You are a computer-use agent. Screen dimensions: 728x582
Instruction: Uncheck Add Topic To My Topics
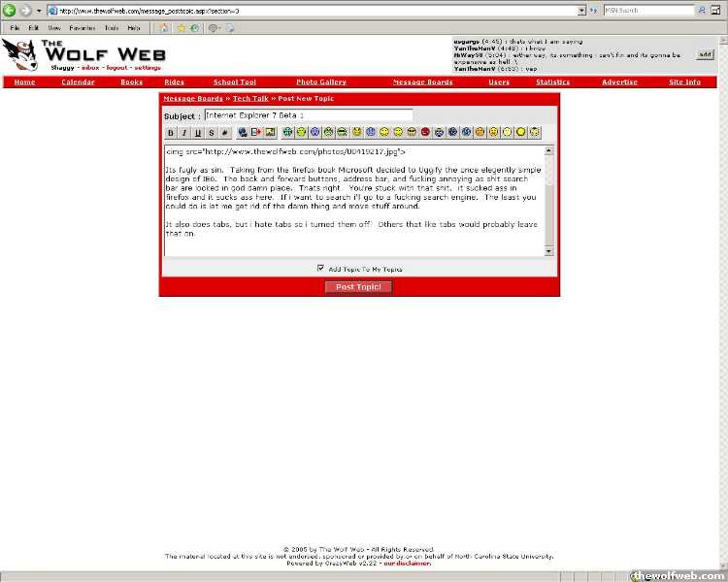[321, 269]
